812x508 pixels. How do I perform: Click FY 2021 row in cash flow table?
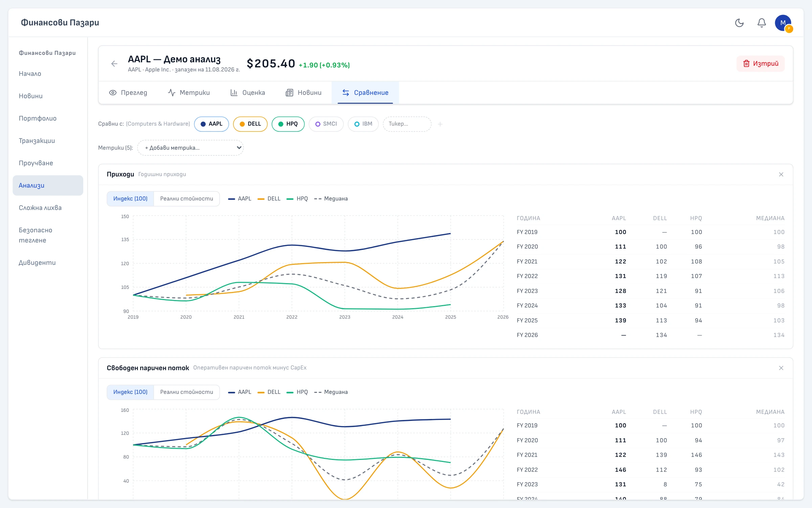tap(651, 455)
